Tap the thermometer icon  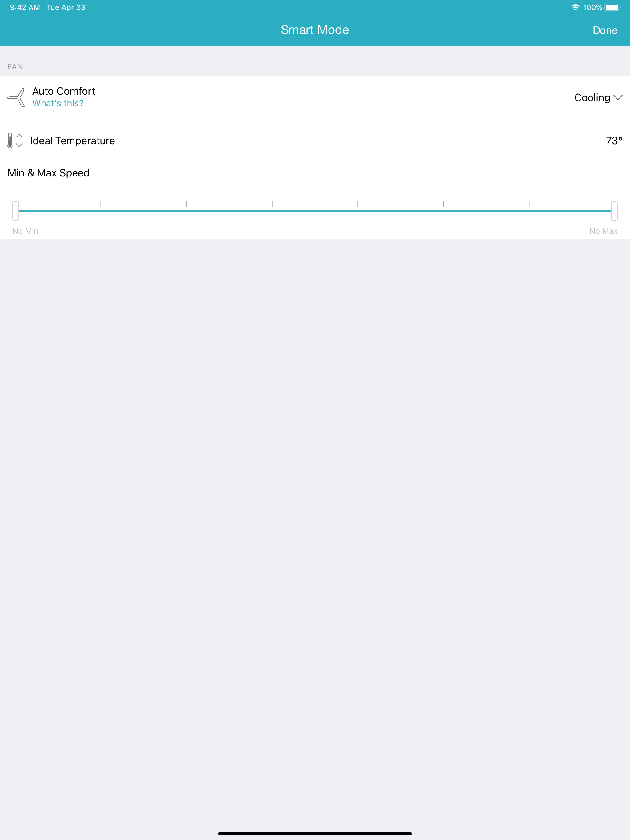point(10,141)
